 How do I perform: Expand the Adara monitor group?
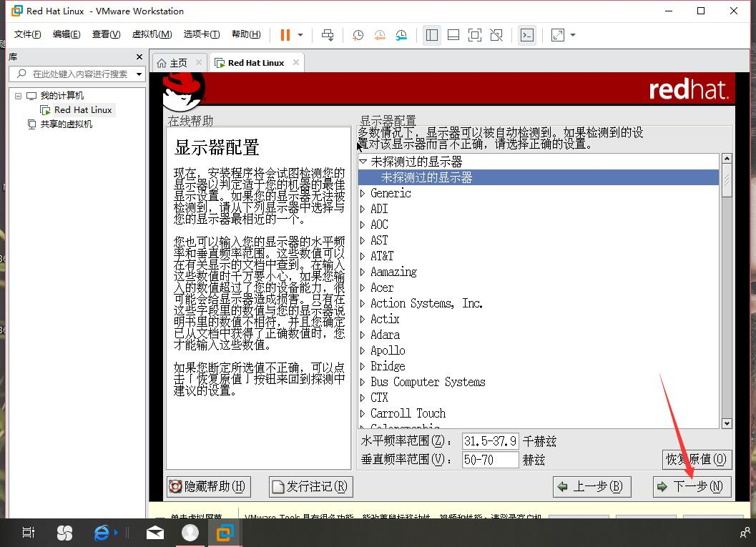363,335
